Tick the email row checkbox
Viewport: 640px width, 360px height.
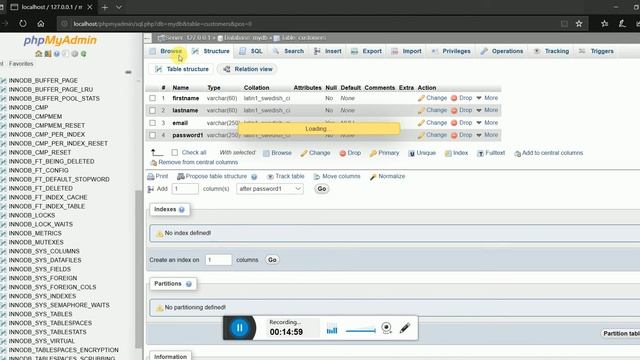(x=153, y=122)
